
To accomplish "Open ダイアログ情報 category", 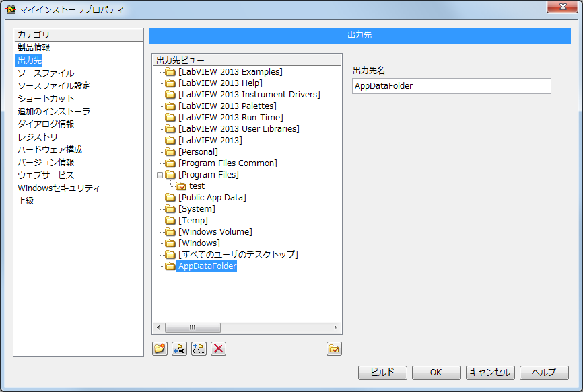I will click(46, 124).
